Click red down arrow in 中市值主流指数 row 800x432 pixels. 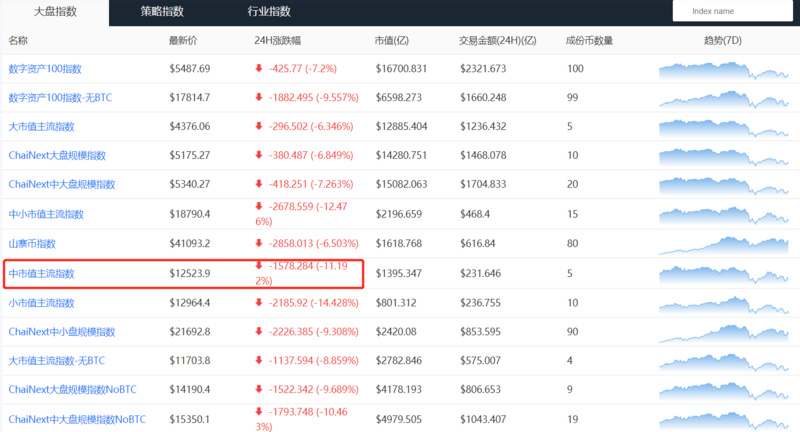[259, 267]
